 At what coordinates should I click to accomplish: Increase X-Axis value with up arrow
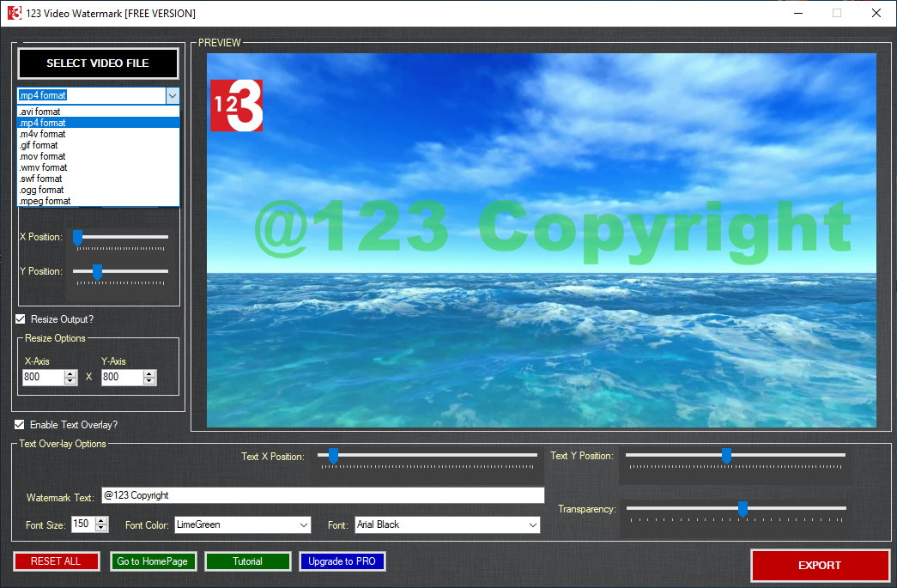70,373
